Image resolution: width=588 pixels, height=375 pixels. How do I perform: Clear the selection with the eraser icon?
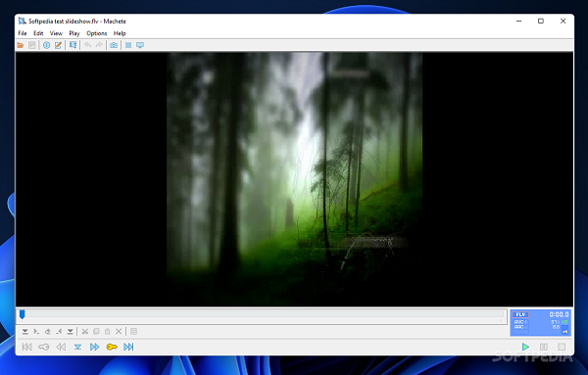[48, 332]
